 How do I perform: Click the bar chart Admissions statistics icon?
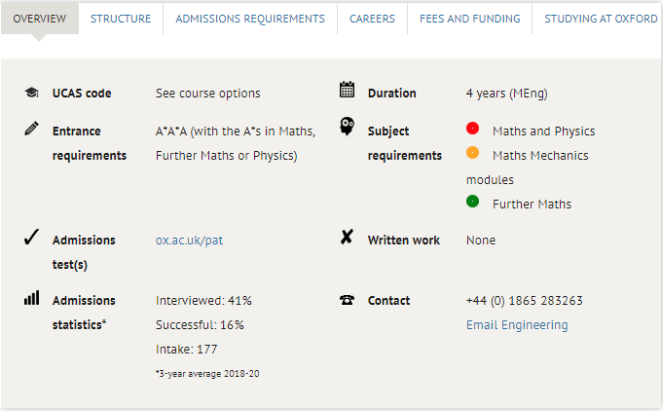32,298
